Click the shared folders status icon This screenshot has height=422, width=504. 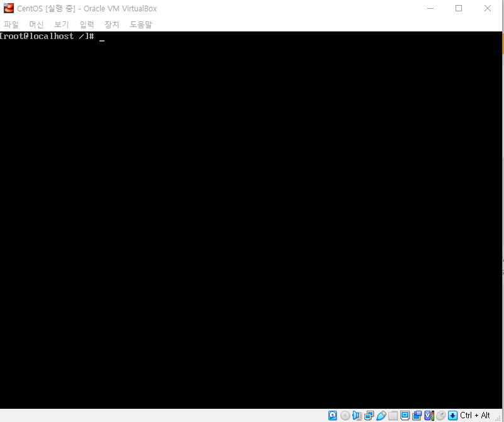[393, 415]
